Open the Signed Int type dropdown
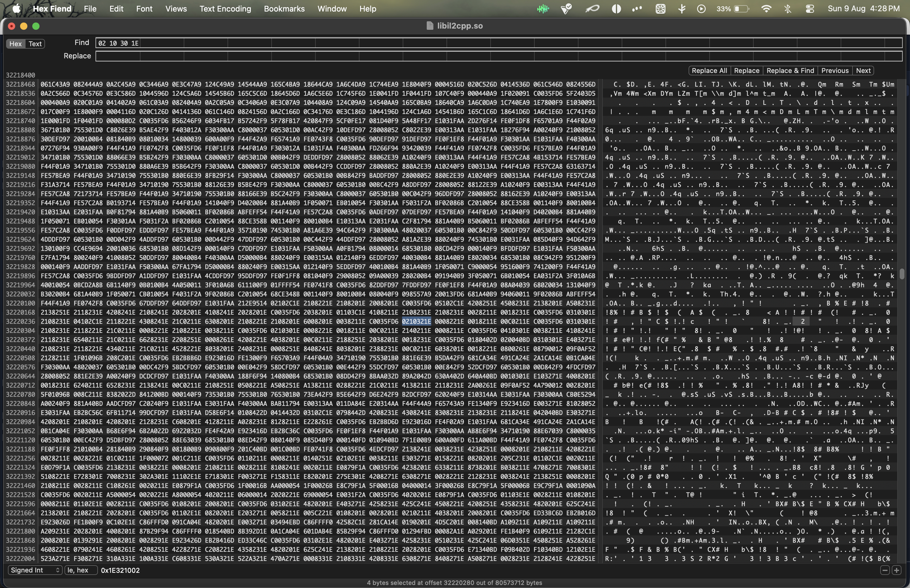This screenshot has width=910, height=588. point(35,570)
